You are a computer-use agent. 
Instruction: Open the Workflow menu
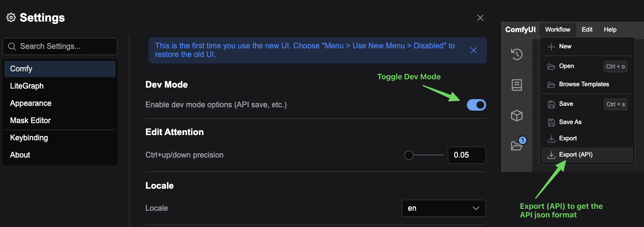558,30
